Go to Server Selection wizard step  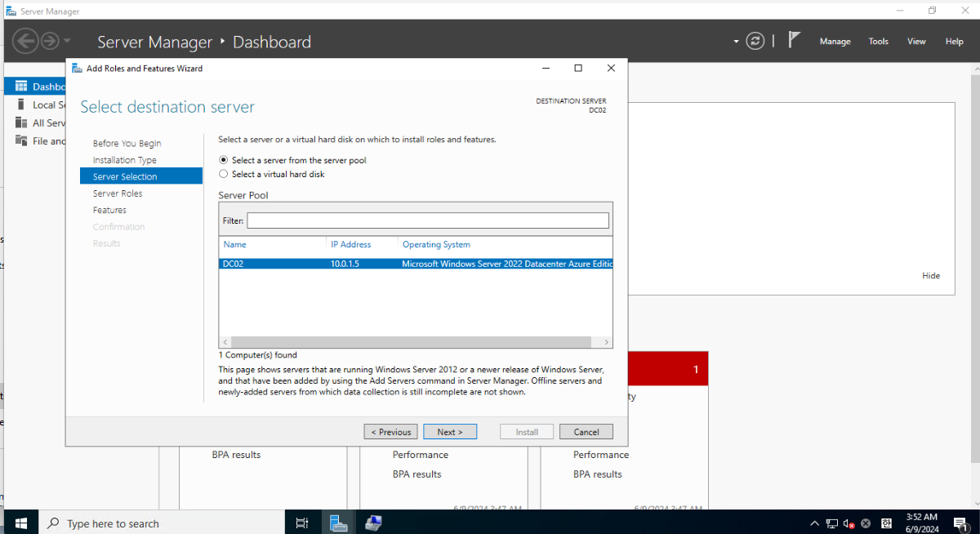point(141,176)
